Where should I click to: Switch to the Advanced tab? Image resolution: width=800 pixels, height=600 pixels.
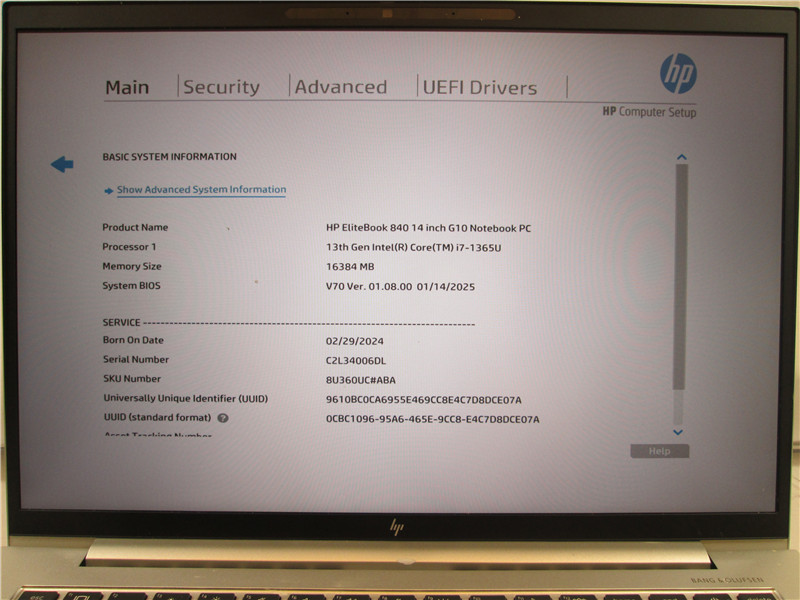pos(341,87)
